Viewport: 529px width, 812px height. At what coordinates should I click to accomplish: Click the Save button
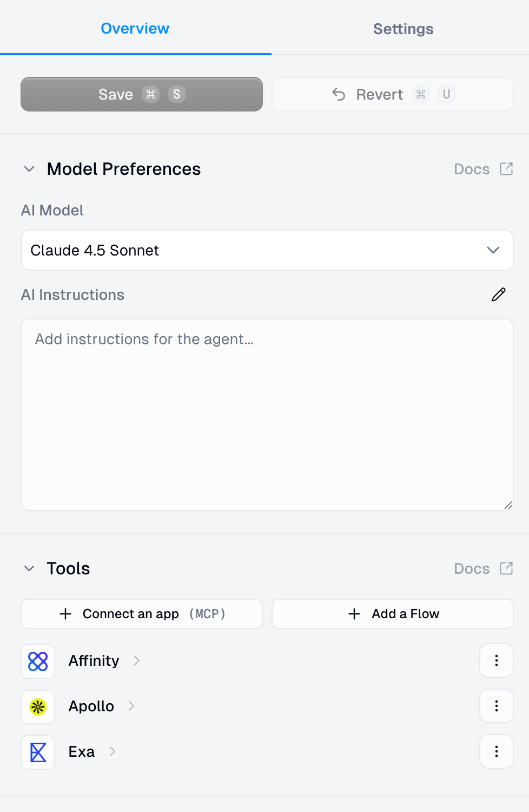(141, 94)
